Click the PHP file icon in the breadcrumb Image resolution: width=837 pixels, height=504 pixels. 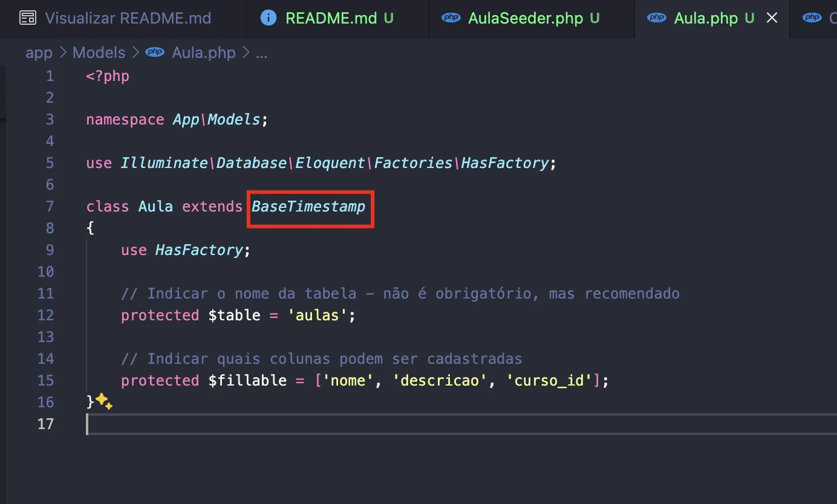coord(155,53)
